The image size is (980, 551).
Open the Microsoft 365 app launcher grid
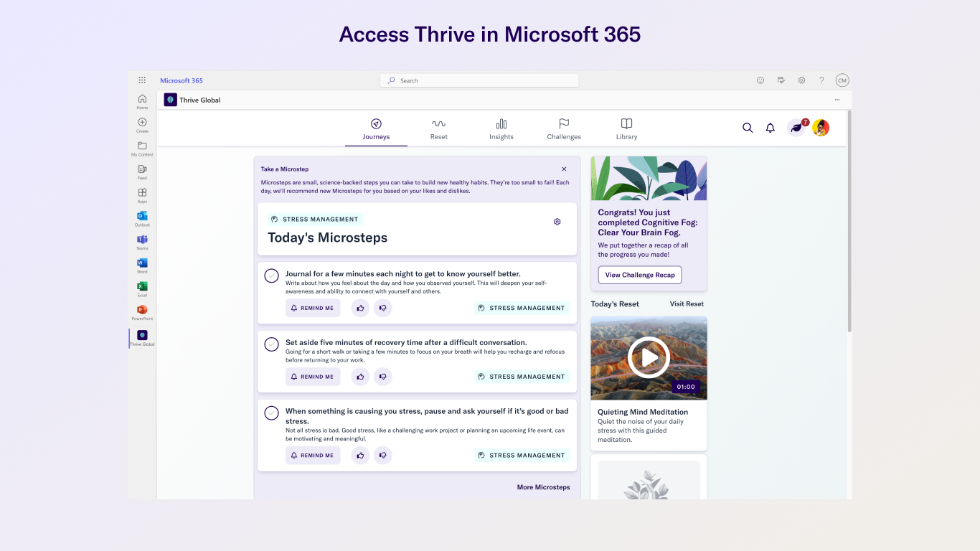[x=142, y=80]
